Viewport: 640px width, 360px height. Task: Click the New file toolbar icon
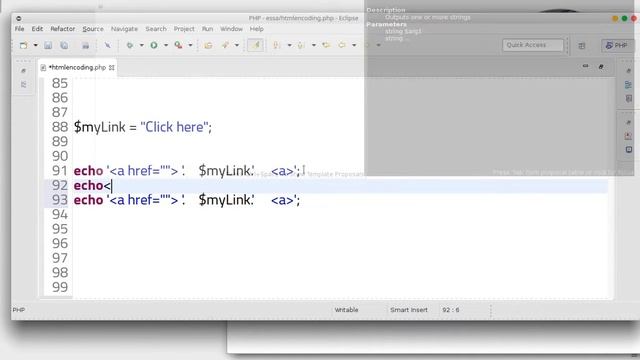tap(24, 45)
